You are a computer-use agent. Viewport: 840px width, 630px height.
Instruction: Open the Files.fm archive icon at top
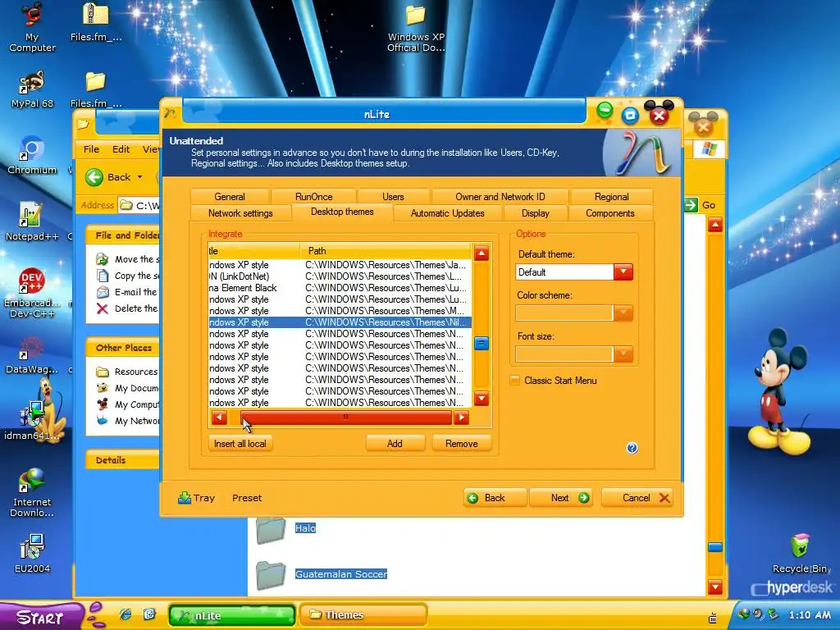pos(96,22)
